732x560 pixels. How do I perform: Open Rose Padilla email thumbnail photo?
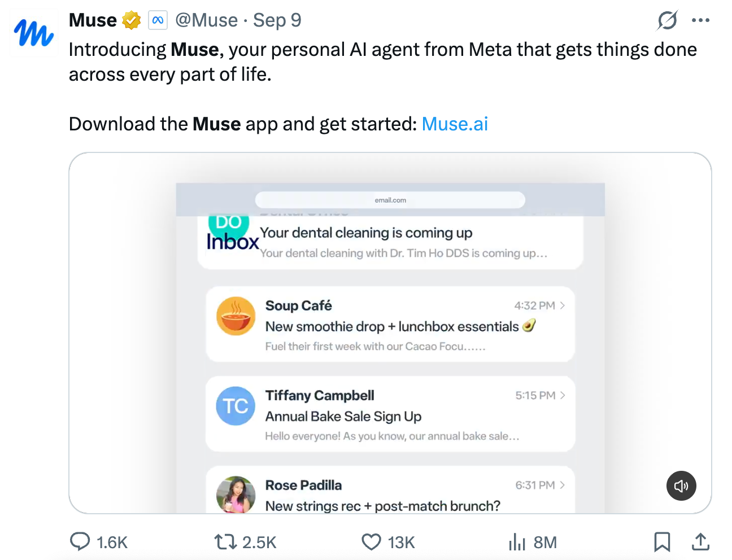[236, 495]
